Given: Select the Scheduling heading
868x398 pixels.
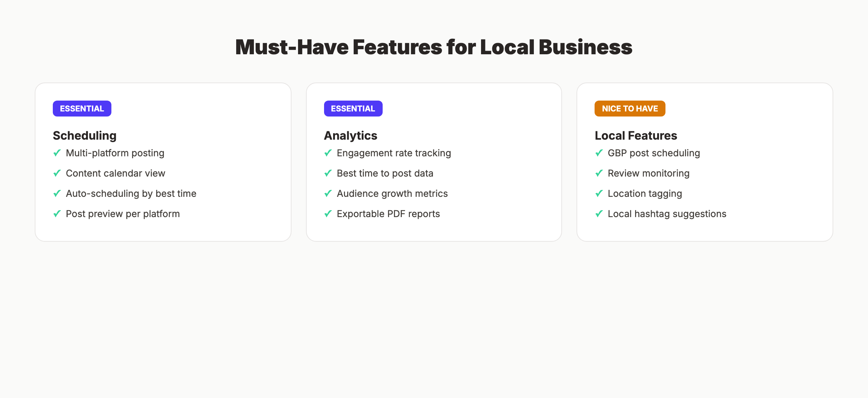Looking at the screenshot, I should [x=84, y=135].
